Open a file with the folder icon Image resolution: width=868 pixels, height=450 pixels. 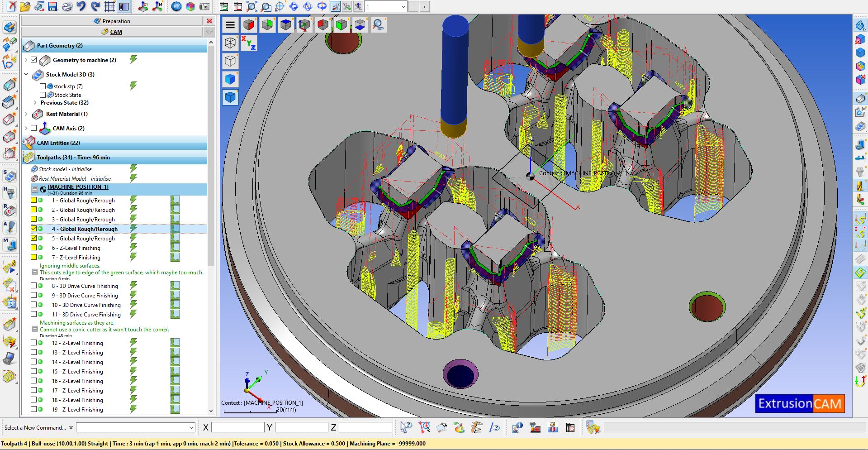click(25, 6)
